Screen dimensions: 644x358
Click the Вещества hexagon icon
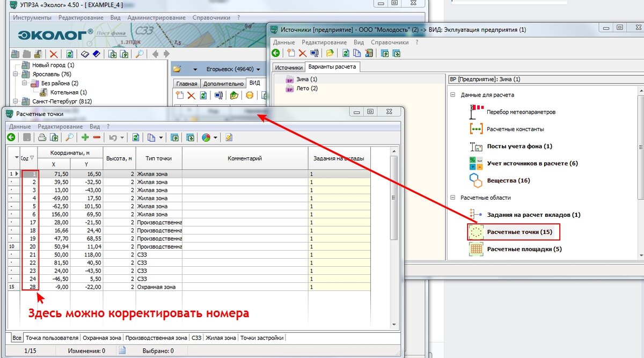pos(477,180)
